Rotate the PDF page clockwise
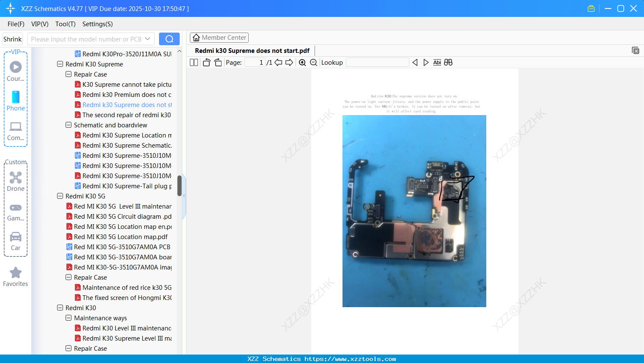The width and height of the screenshot is (644, 363). pyautogui.click(x=218, y=62)
